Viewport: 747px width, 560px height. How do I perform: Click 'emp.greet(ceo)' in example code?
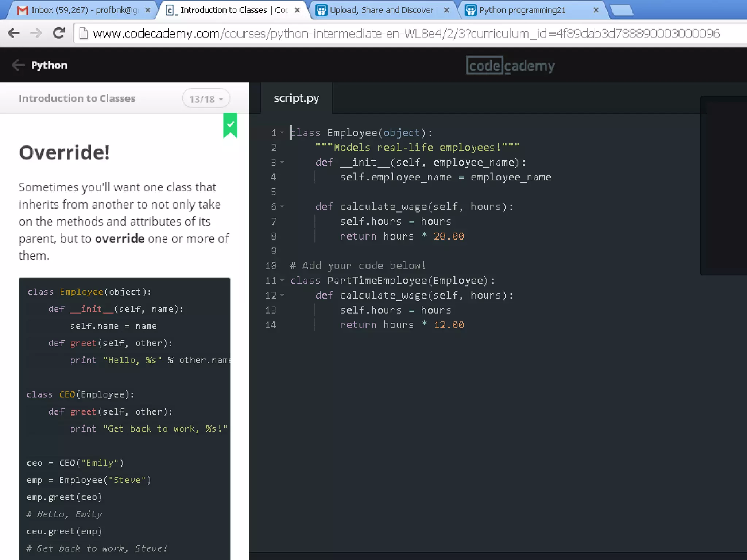pos(64,497)
